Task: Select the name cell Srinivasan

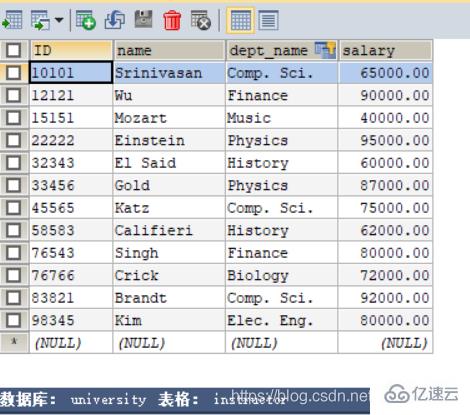Action: pyautogui.click(x=169, y=73)
